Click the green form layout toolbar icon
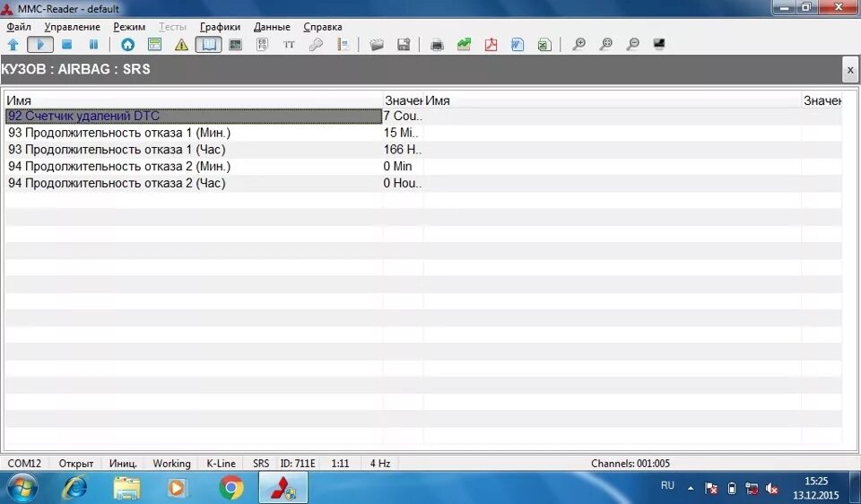 155,45
